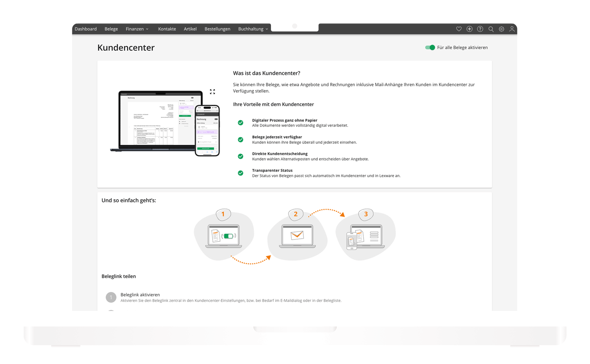The image size is (590, 364).
Task: Go to the Dashboard menu item
Action: tap(86, 29)
